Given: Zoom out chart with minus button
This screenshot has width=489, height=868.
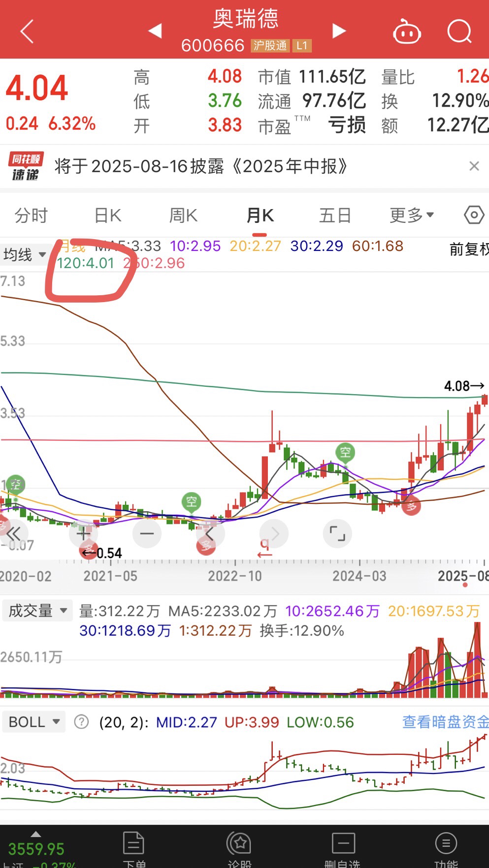Looking at the screenshot, I should pos(147,534).
